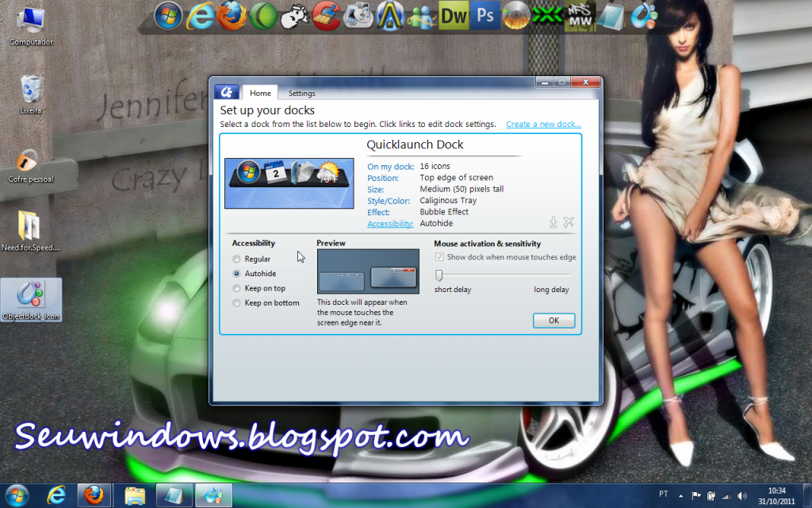
Task: Open Dreamweaver from the dock
Action: click(454, 15)
